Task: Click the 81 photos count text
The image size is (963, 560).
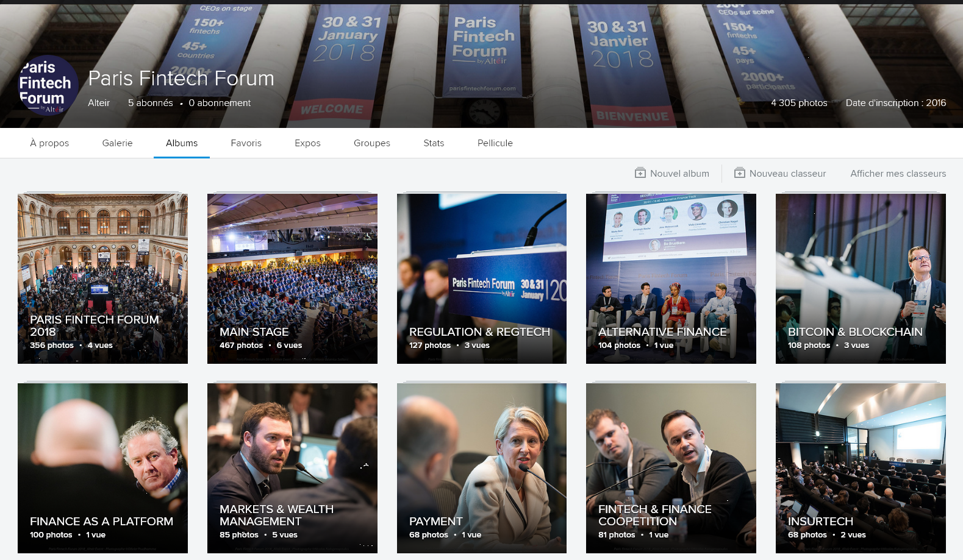Action: (617, 535)
